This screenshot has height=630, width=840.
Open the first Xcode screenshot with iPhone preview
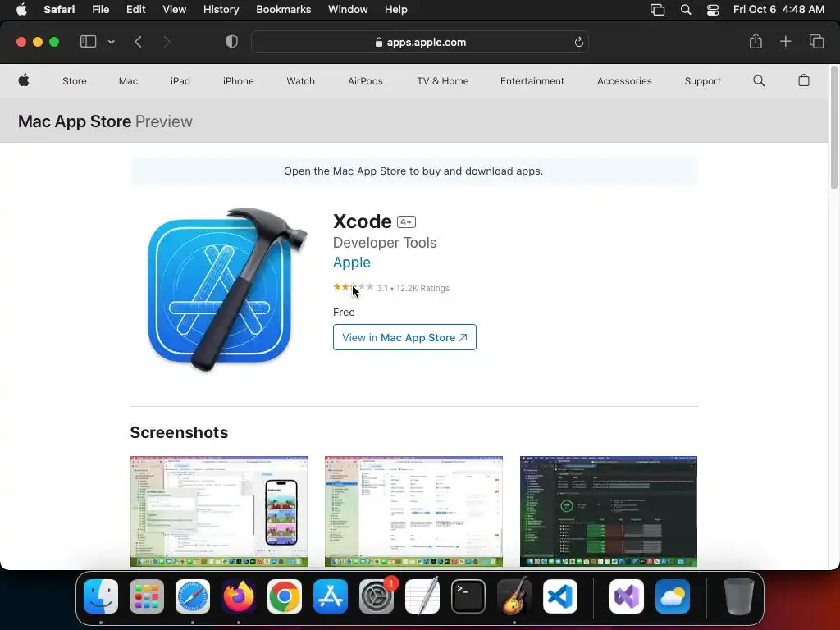click(x=219, y=512)
